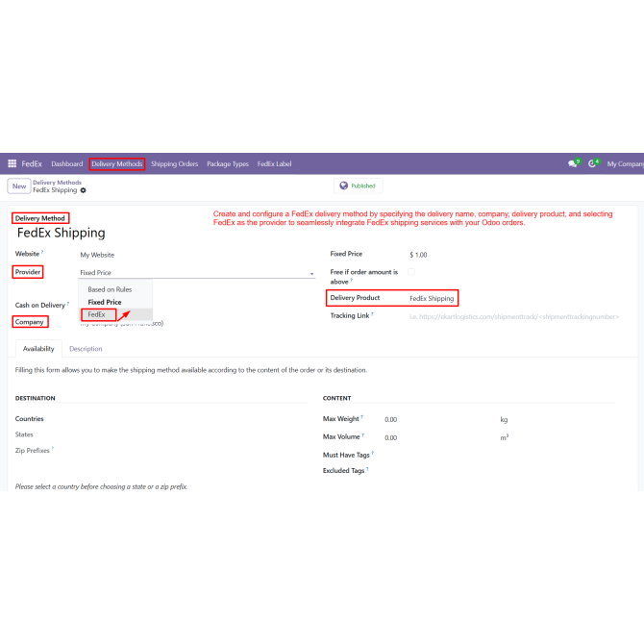Switch to the Description tab
The width and height of the screenshot is (644, 644).
(86, 349)
